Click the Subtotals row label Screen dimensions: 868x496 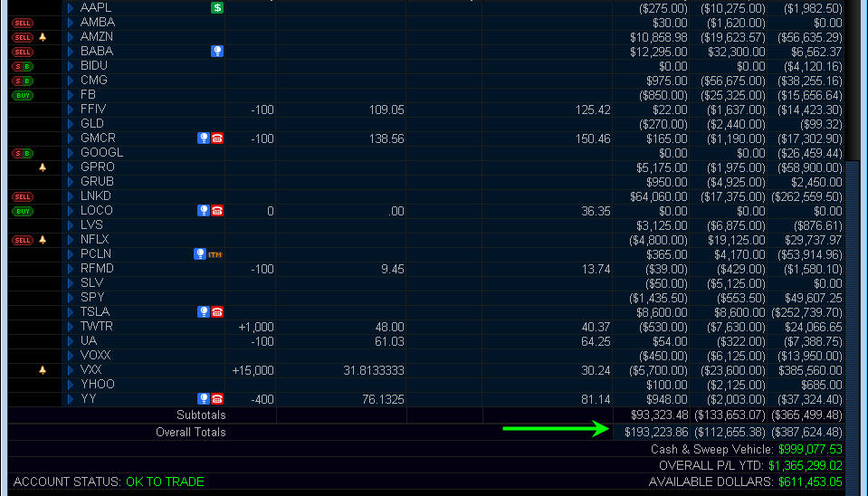click(201, 415)
